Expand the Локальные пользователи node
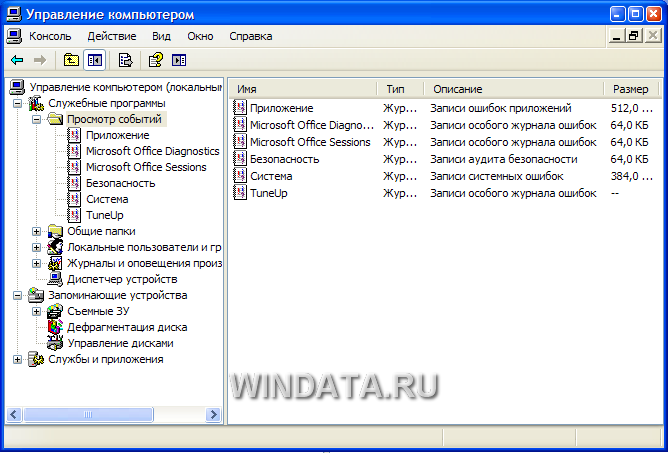The width and height of the screenshot is (668, 453). [x=36, y=248]
